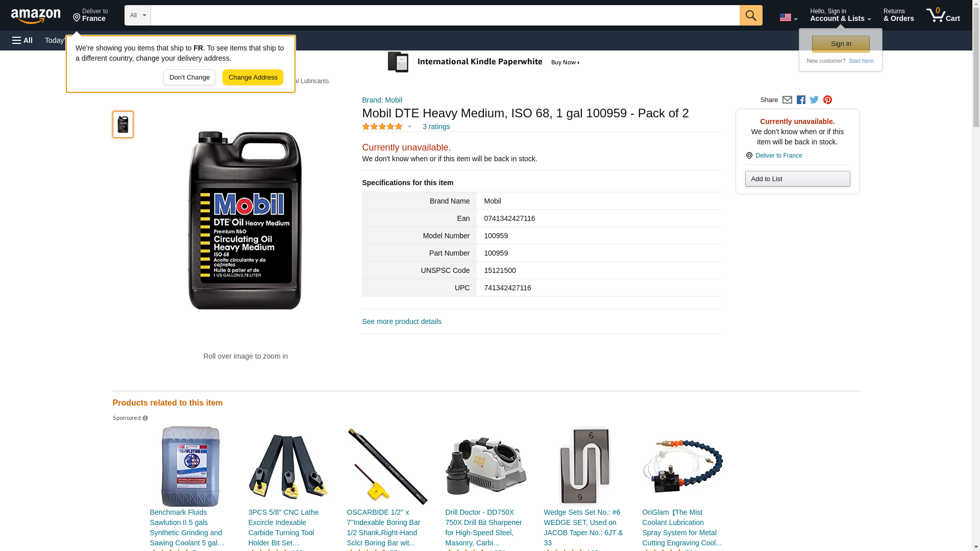This screenshot has height=551, width=980.
Task: Share on Facebook icon
Action: pyautogui.click(x=801, y=100)
